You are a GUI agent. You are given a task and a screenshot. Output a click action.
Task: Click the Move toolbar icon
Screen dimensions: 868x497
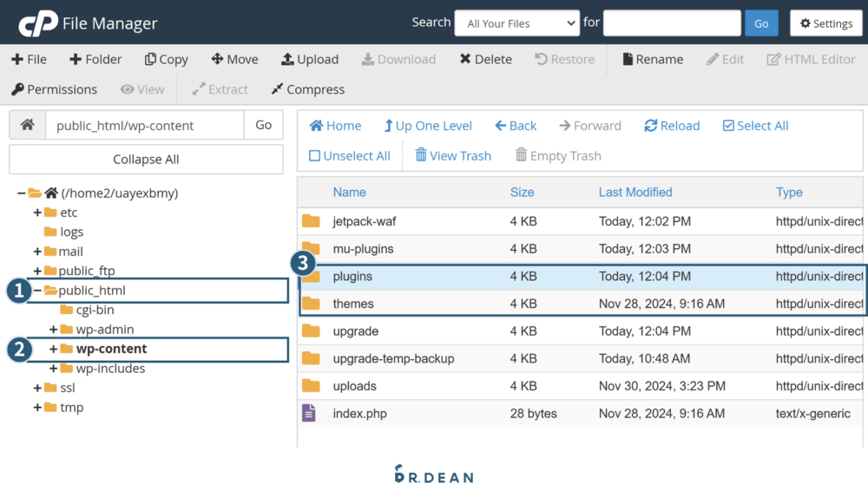pyautogui.click(x=217, y=59)
